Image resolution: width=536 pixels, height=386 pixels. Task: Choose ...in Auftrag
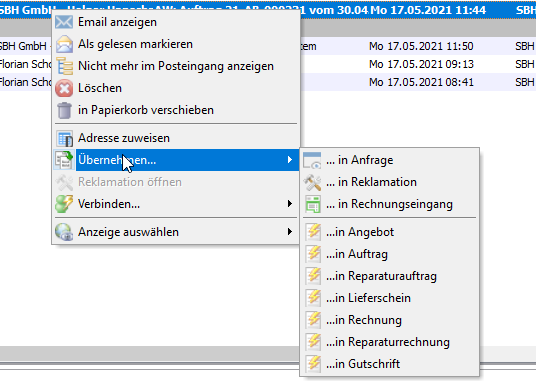390,254
